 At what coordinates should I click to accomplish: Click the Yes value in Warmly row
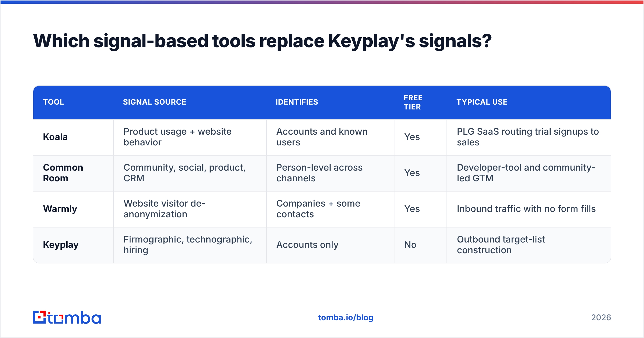coord(412,209)
